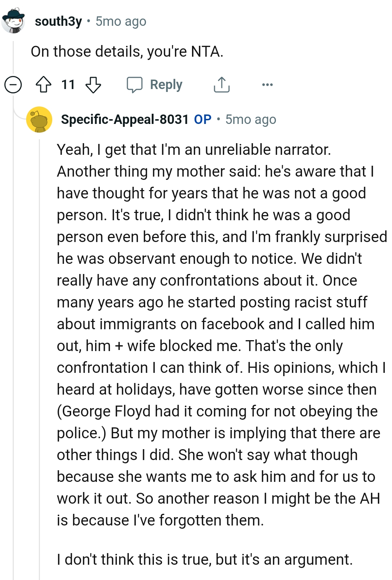This screenshot has height=580, width=392.
Task: Open the south3y username link
Action: click(58, 21)
